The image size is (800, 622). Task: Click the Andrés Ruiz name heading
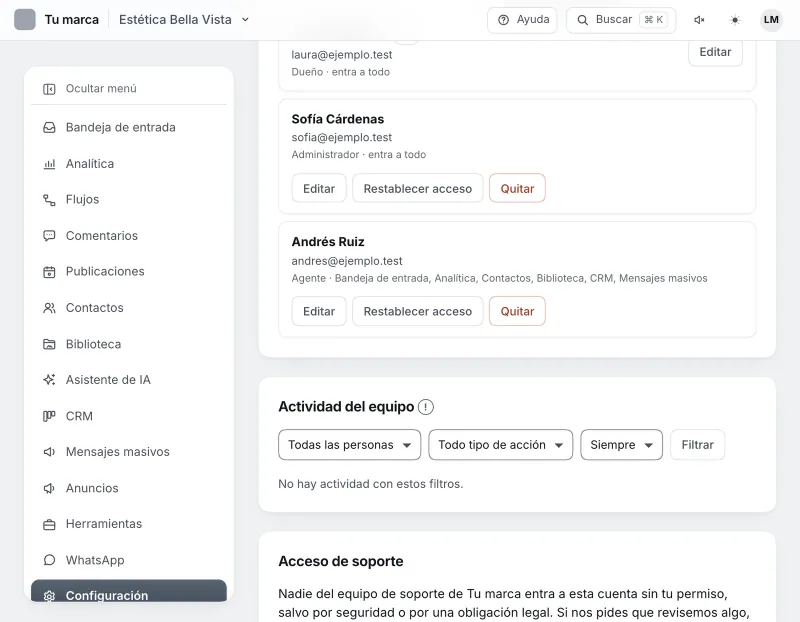(x=328, y=241)
